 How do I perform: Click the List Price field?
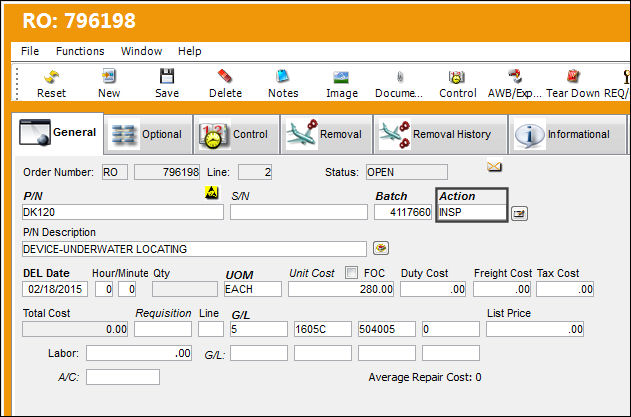tap(535, 329)
